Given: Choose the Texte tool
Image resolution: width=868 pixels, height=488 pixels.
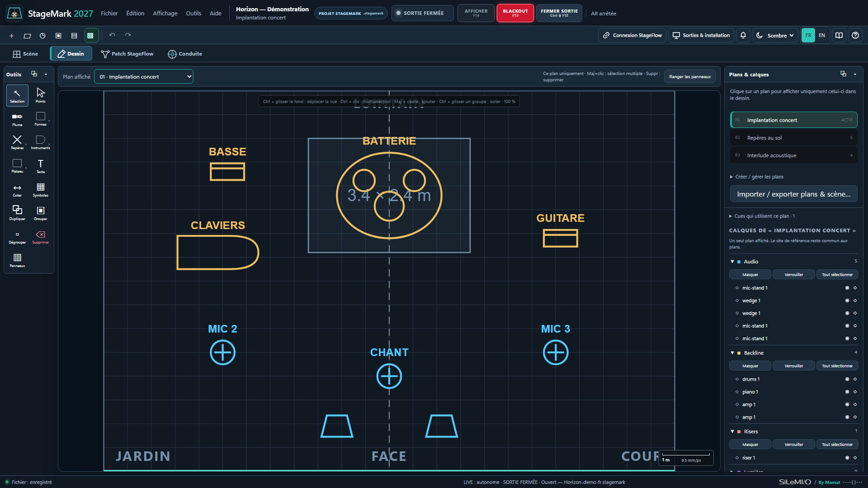Looking at the screenshot, I should pos(41,166).
